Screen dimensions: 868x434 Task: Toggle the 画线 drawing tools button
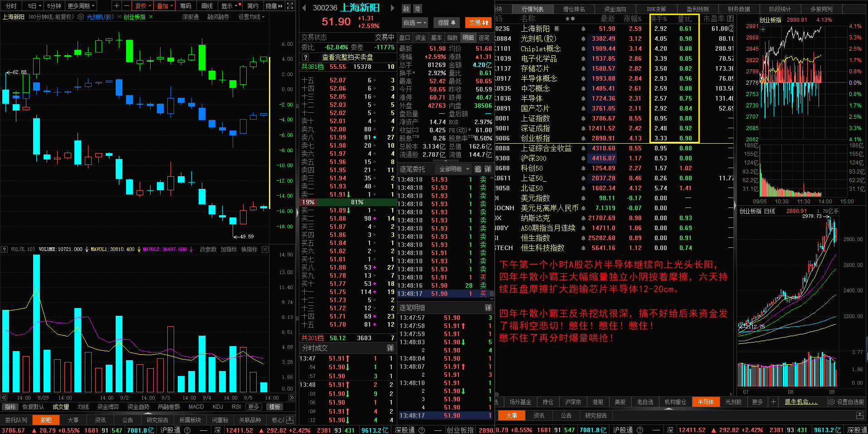pos(207,6)
